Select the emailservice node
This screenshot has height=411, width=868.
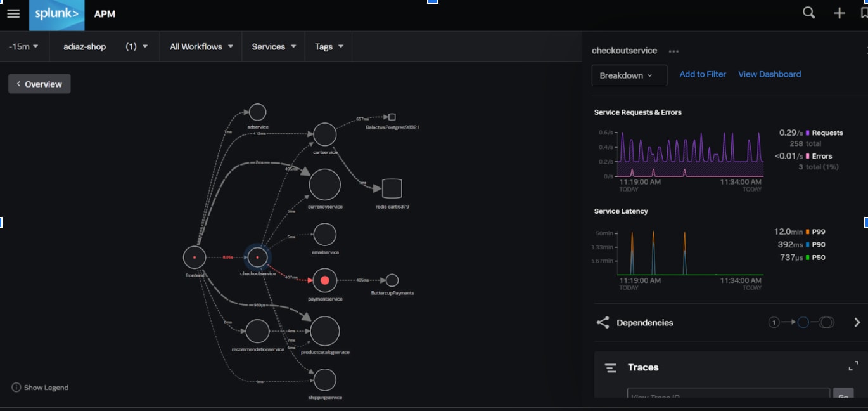point(325,235)
